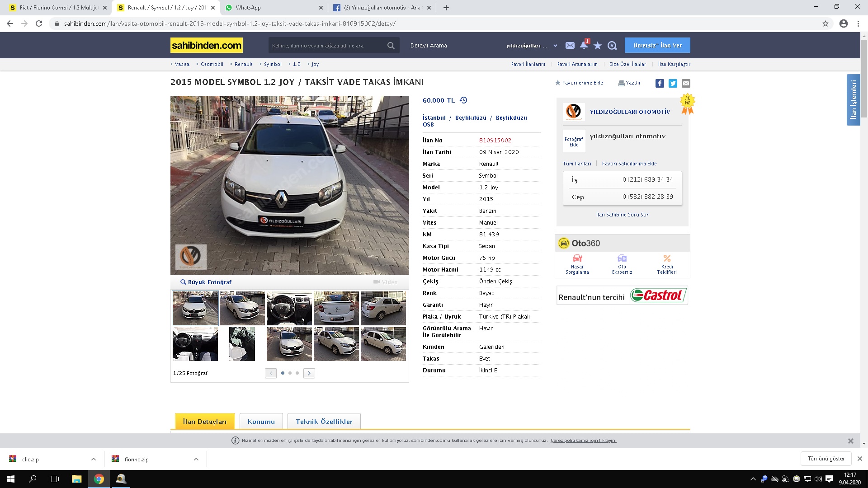Image resolution: width=868 pixels, height=488 pixels.
Task: Switch to the Fiat Fiorino Combi tab
Action: pos(59,8)
